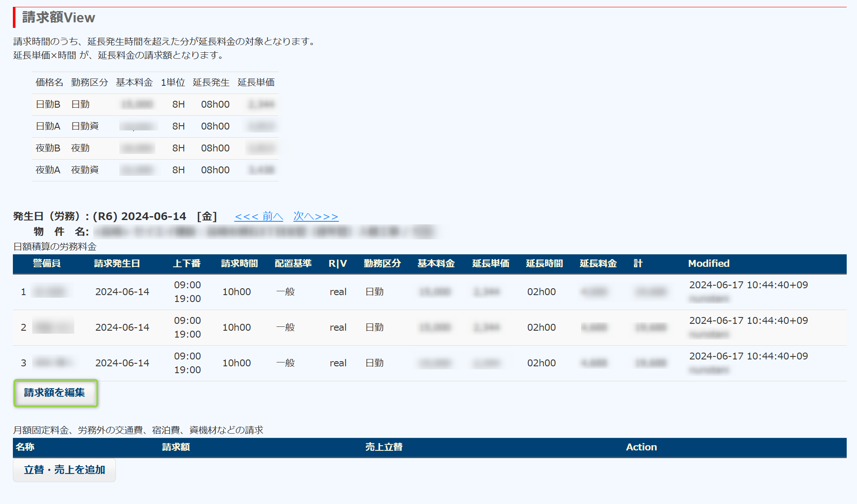Click the 延長料金 column header
Viewport: 857px width, 504px height.
598,263
